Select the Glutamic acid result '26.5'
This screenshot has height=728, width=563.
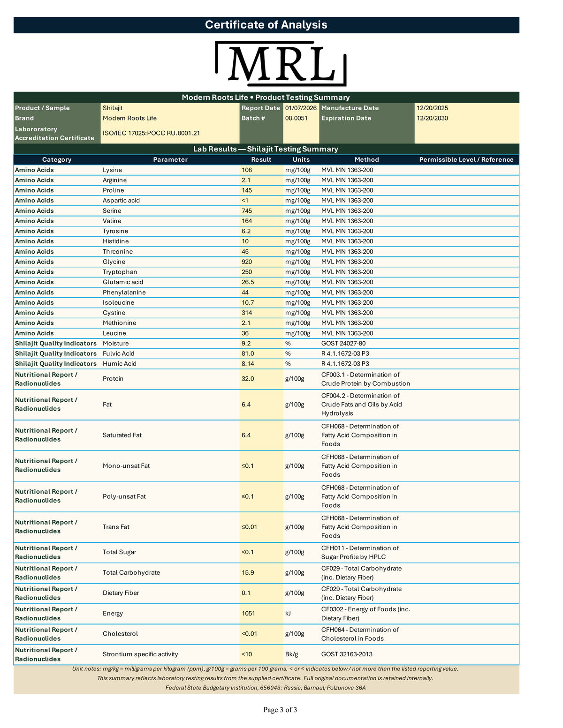click(x=248, y=282)
